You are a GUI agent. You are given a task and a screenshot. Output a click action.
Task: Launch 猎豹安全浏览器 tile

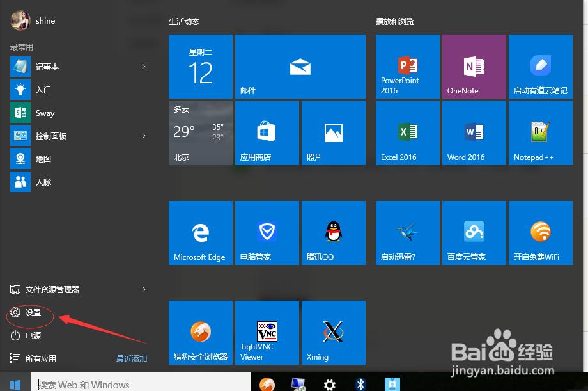coord(201,333)
